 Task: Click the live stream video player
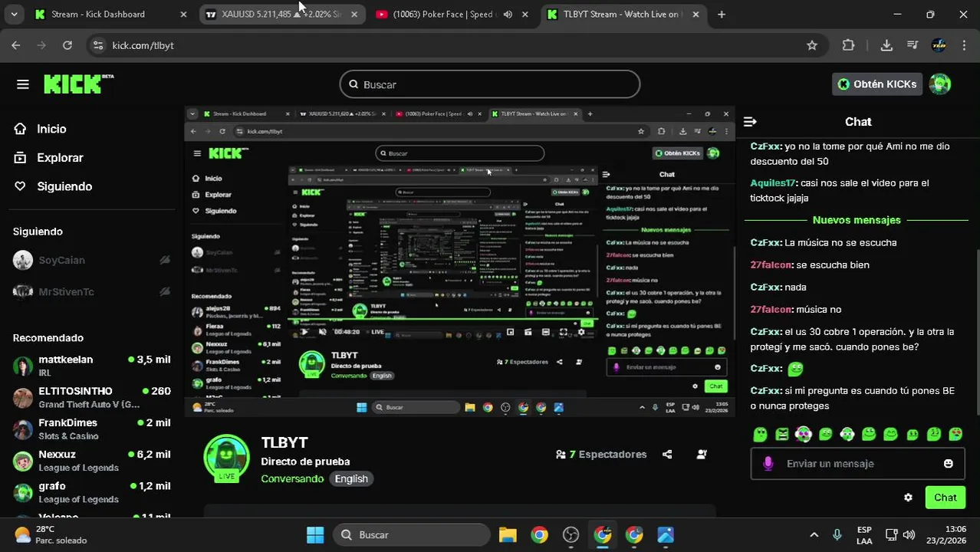[459, 261]
